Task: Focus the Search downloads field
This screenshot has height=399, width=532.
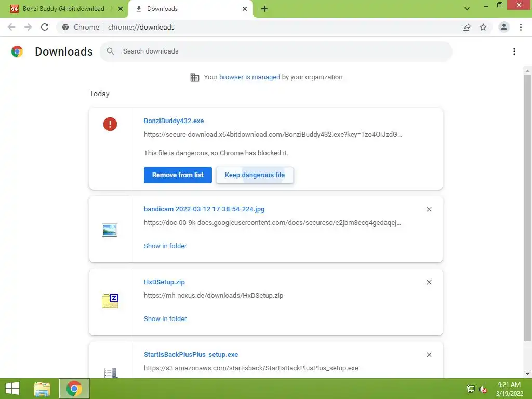Action: (276, 51)
